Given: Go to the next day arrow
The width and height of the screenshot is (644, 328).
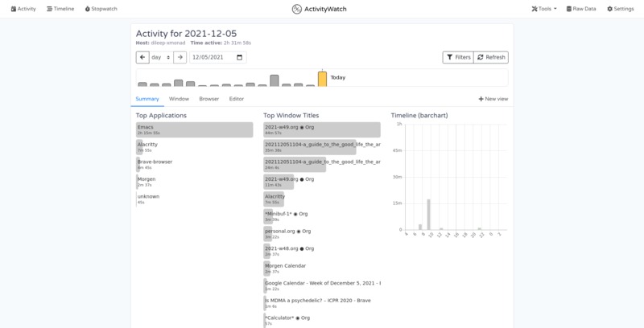Looking at the screenshot, I should tap(180, 57).
